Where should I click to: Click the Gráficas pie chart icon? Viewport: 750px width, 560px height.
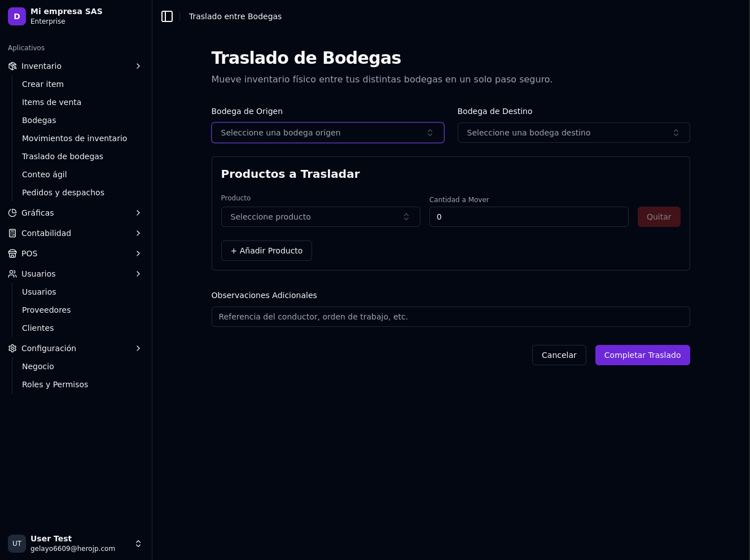12,213
